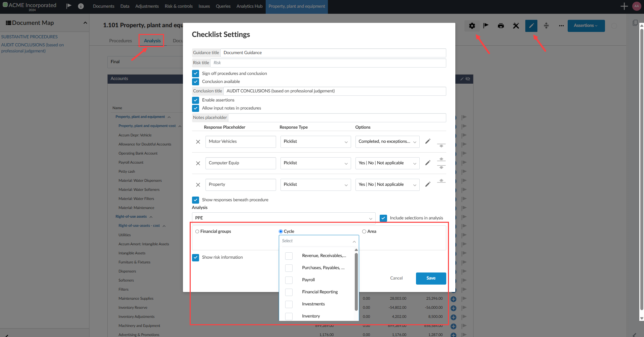Select the tools icon next to the printer
The width and height of the screenshot is (644, 337).
tap(516, 26)
